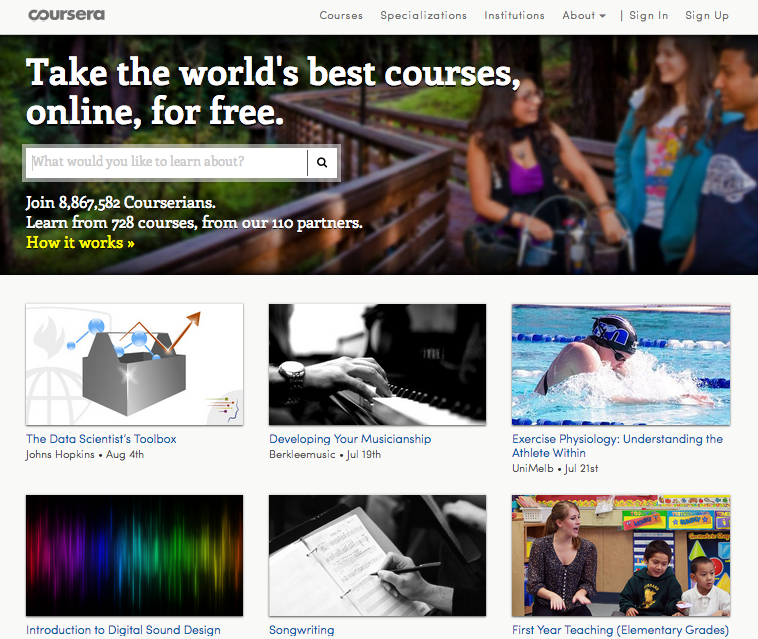Go to Specializations in the navigation
758x639 pixels.
(x=423, y=15)
